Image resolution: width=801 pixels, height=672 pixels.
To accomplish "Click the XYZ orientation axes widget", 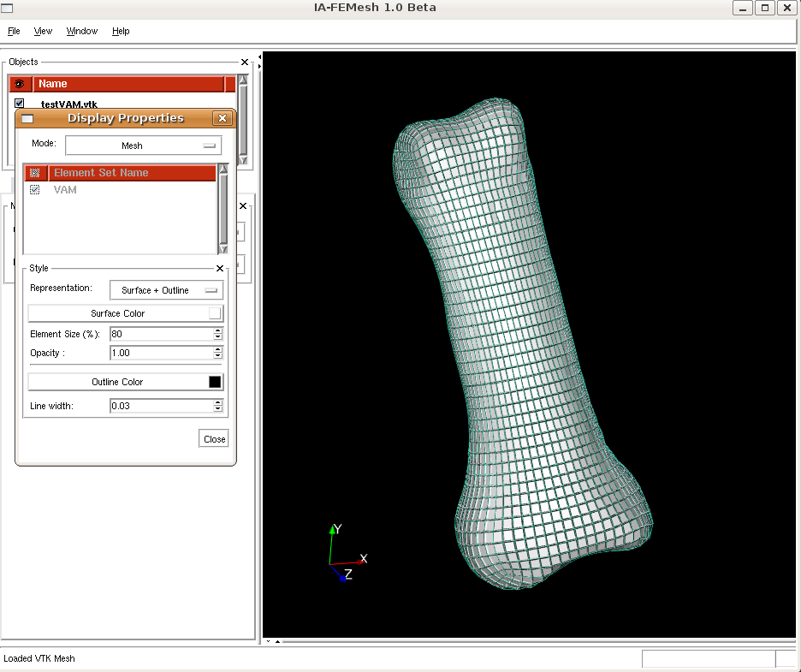I will pyautogui.click(x=347, y=554).
